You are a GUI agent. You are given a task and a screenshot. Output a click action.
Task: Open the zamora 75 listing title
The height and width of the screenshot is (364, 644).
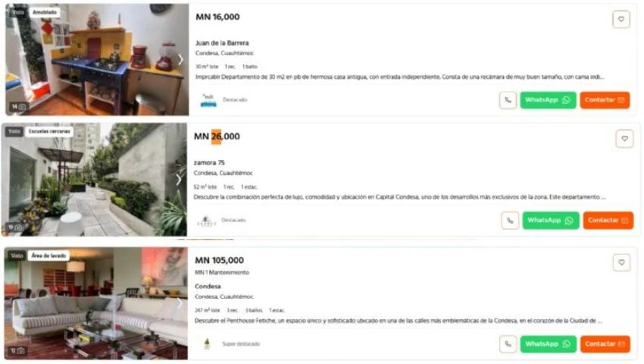click(209, 162)
